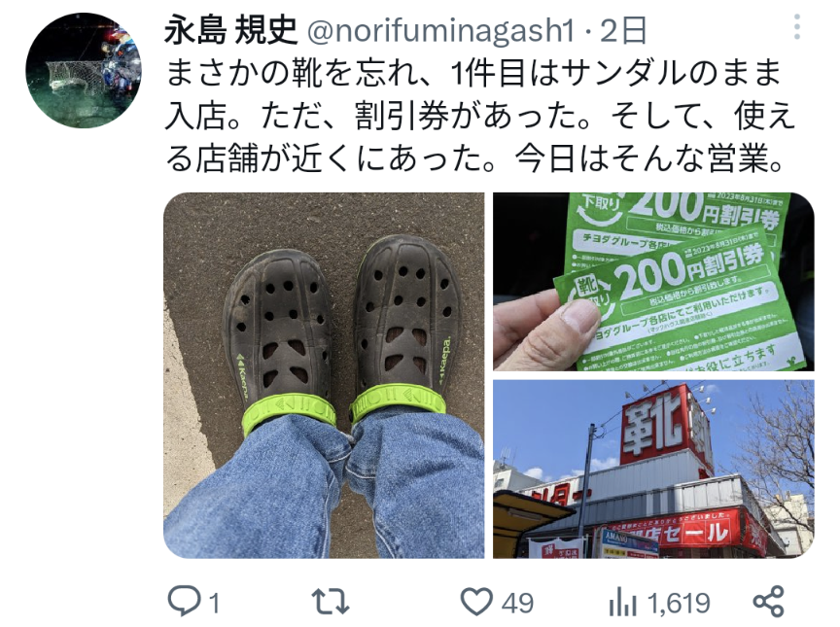This screenshot has width=840, height=627.
Task: Tap the retweet arrows icon
Action: 330,602
